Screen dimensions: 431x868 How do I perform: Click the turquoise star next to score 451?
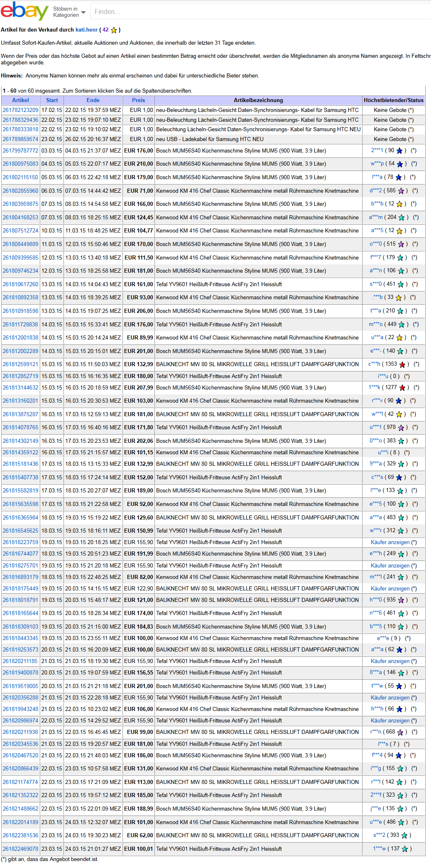click(x=401, y=285)
